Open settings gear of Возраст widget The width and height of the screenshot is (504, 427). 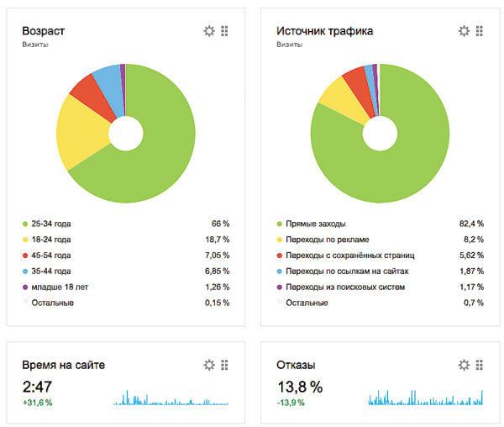pyautogui.click(x=209, y=31)
